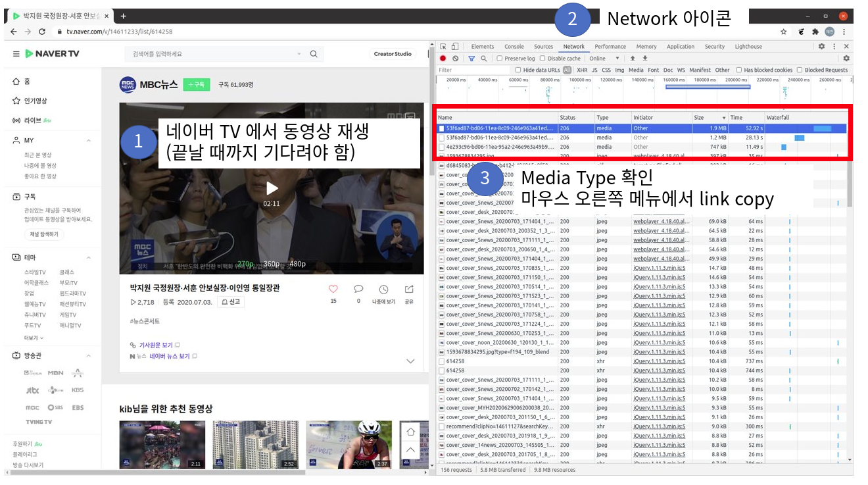Check Has blocked cookies

click(x=738, y=70)
